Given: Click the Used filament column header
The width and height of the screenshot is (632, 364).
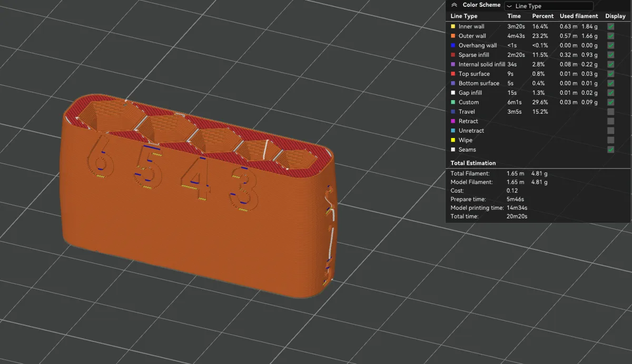Looking at the screenshot, I should [x=579, y=16].
